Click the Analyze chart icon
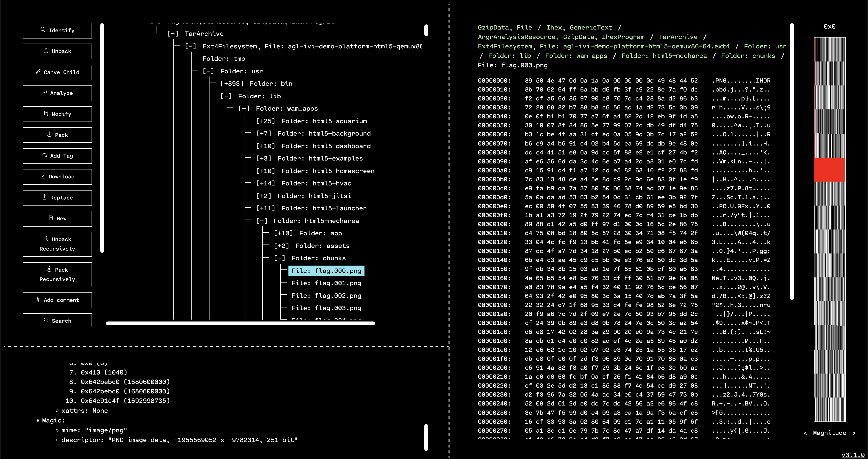This screenshot has height=459, width=868. (45, 92)
